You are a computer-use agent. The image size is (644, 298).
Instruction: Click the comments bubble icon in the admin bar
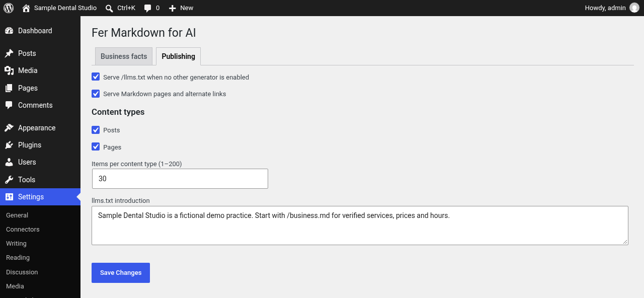click(148, 8)
